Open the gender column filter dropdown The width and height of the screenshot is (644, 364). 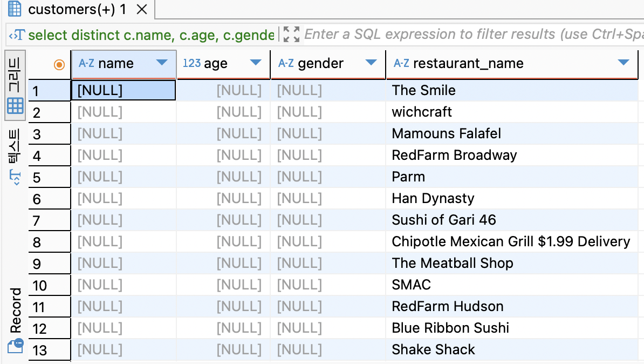pyautogui.click(x=371, y=63)
